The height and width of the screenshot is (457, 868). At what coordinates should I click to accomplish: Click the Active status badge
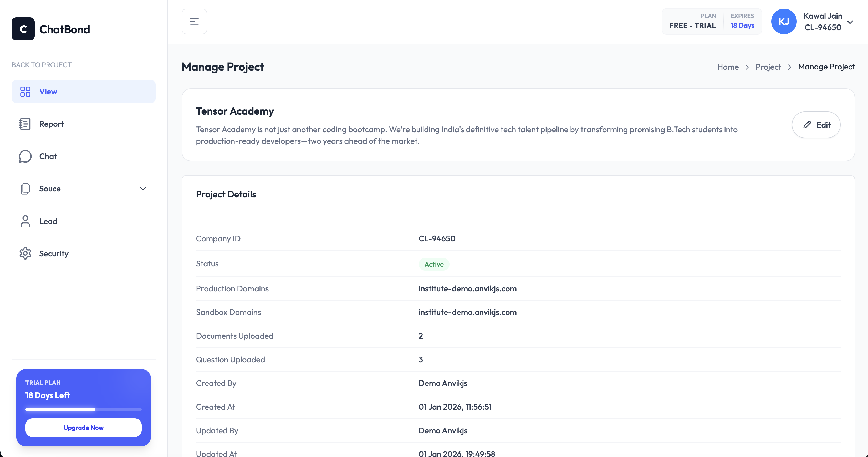coord(434,264)
